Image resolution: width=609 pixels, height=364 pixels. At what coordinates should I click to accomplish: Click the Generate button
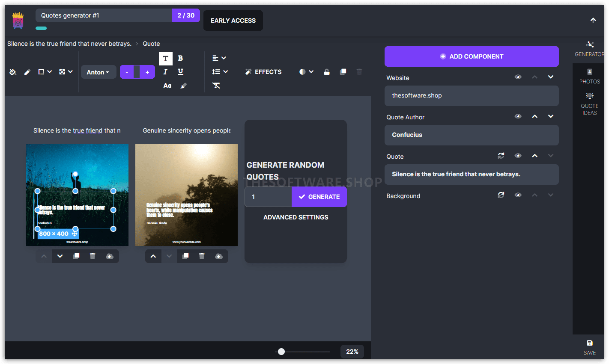[x=319, y=197]
